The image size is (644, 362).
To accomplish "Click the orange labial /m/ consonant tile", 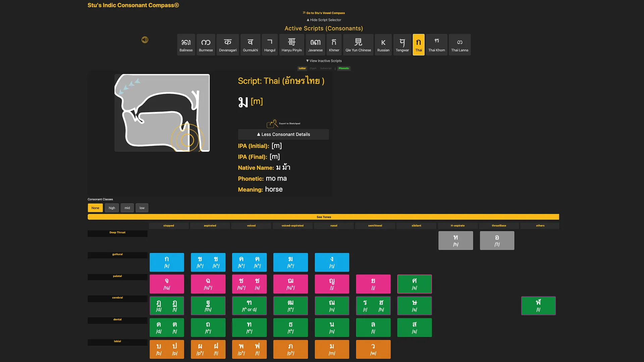I will pyautogui.click(x=332, y=349).
